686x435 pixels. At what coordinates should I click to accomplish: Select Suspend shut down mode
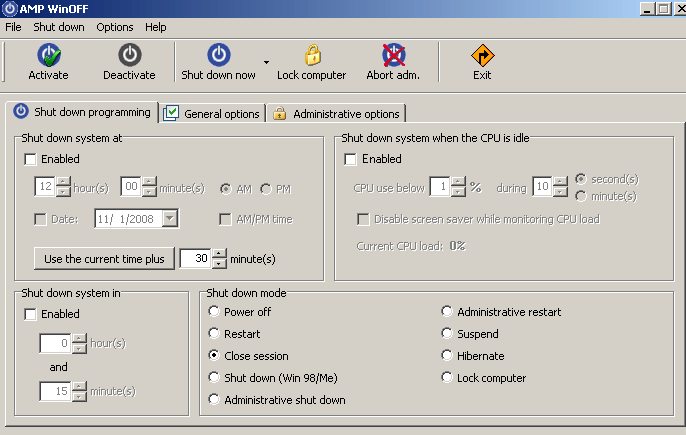447,333
